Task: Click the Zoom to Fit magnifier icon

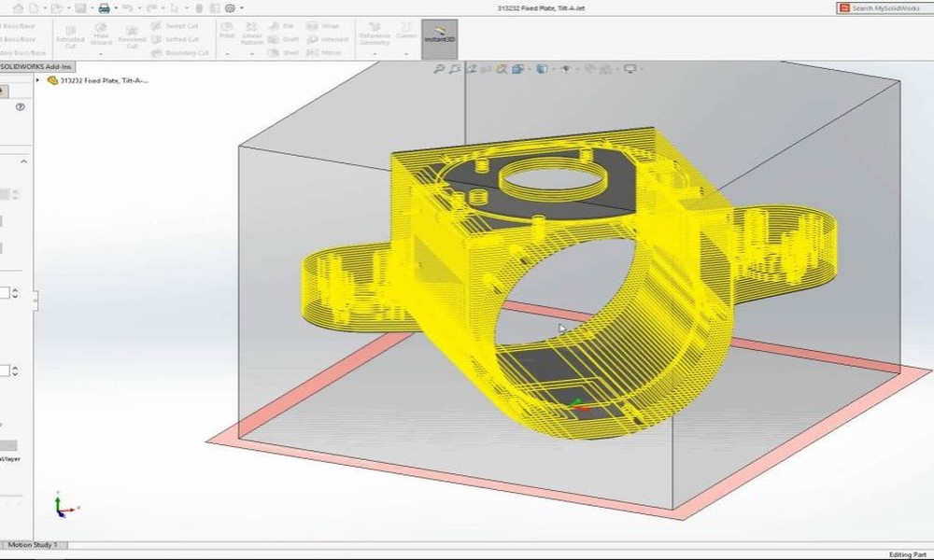Action: tap(438, 69)
